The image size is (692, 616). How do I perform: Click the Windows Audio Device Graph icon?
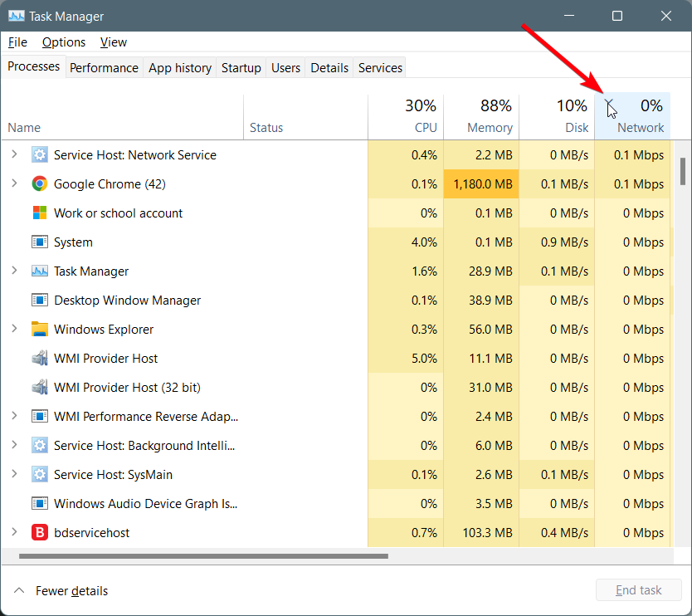40,503
